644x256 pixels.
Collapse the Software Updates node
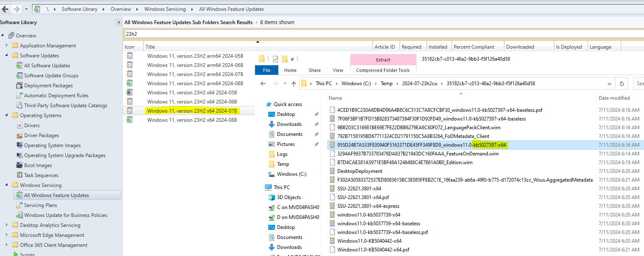(7, 56)
